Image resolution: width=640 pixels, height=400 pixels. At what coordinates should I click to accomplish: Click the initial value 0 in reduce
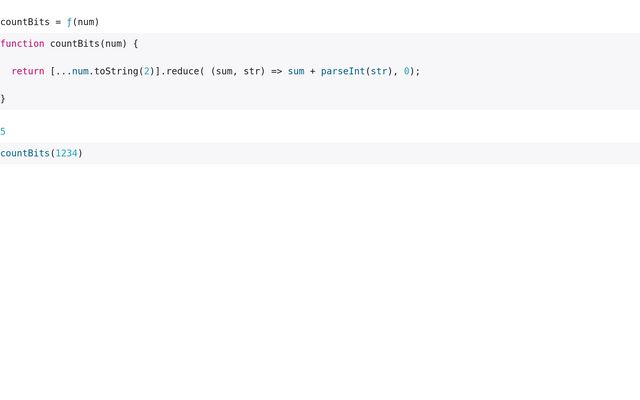[407, 71]
